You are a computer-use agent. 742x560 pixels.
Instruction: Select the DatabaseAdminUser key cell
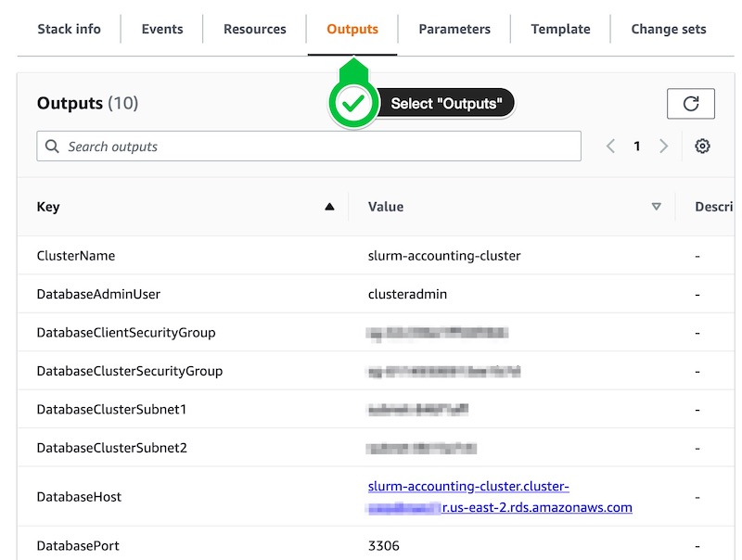[x=98, y=294]
